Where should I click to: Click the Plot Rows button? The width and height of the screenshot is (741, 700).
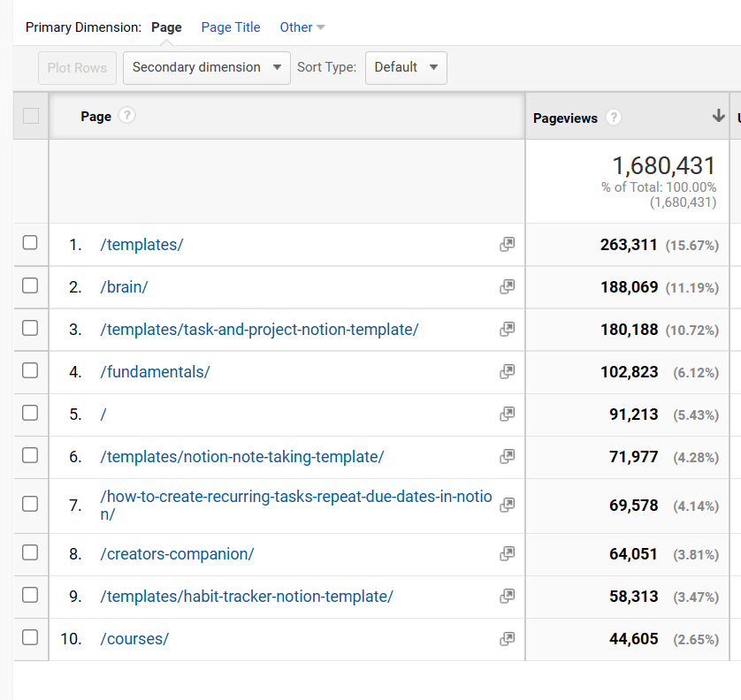click(x=77, y=67)
